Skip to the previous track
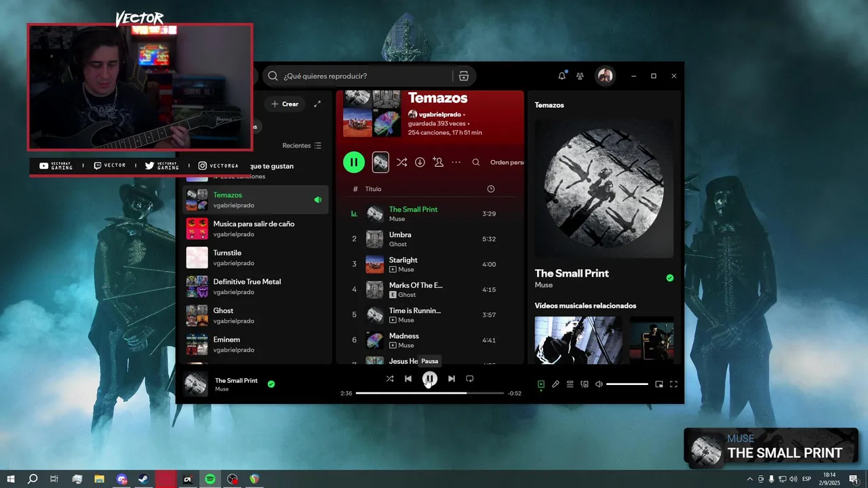868x488 pixels. coord(408,379)
